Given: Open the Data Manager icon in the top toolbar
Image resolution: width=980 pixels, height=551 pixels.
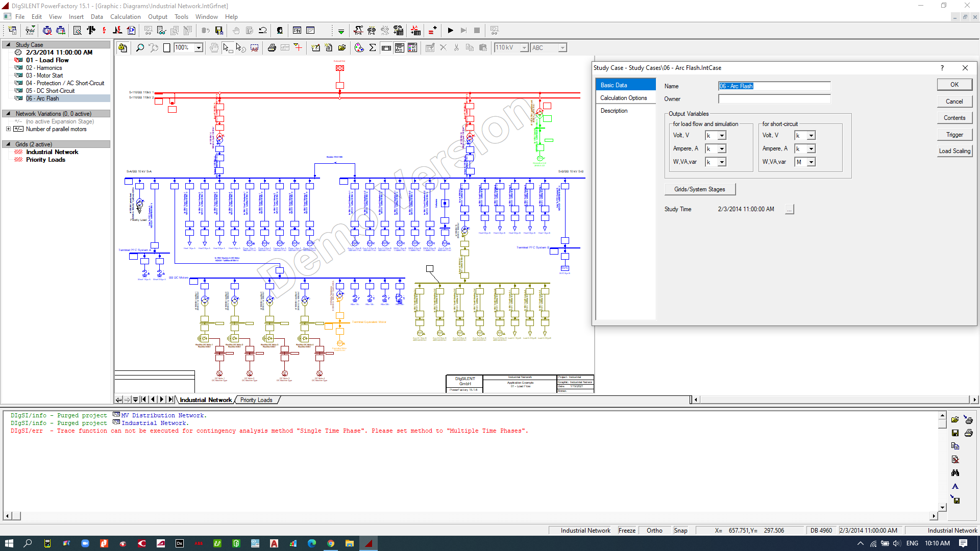Looking at the screenshot, I should pos(12,31).
